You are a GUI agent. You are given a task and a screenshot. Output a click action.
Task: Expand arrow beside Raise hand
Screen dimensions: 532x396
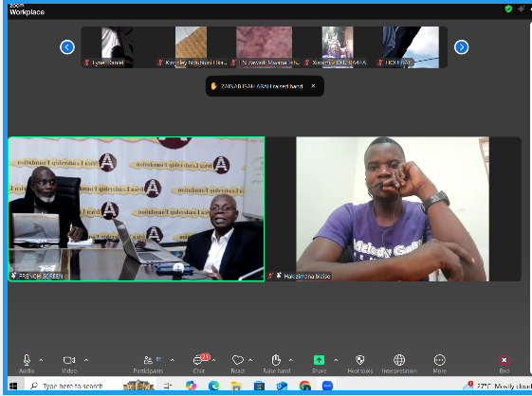click(290, 360)
